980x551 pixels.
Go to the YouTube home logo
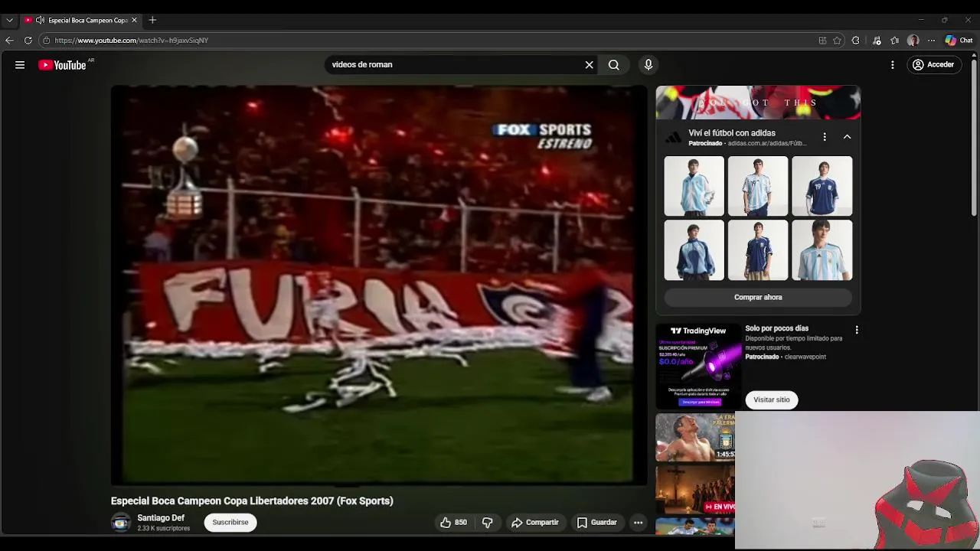(62, 65)
